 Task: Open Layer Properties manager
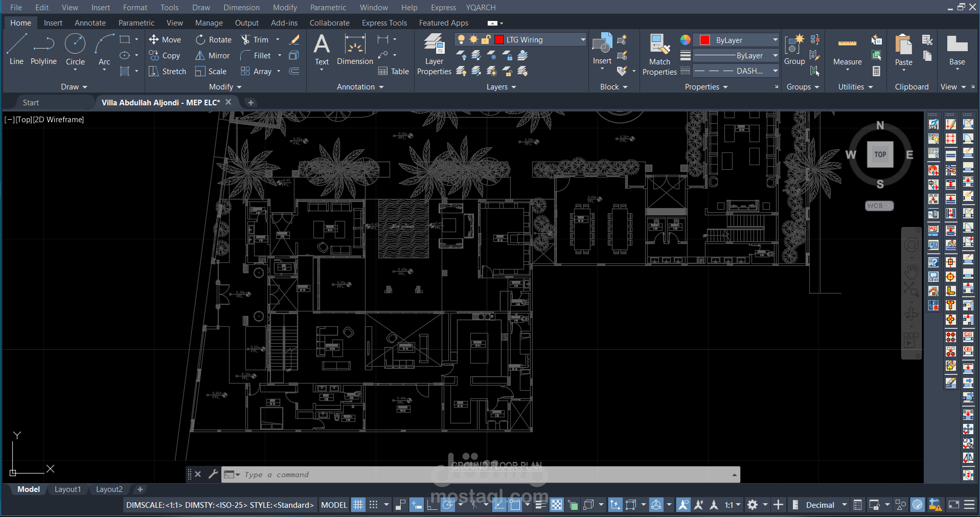[x=434, y=54]
